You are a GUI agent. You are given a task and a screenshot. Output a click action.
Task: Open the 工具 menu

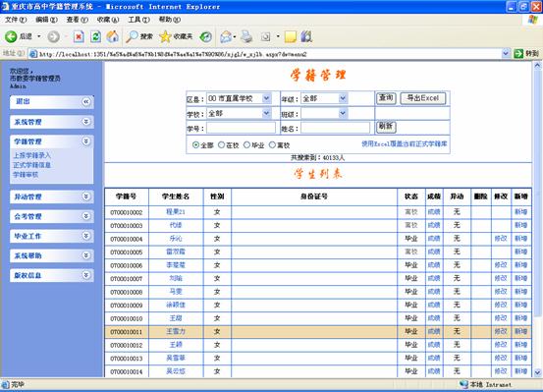138,20
